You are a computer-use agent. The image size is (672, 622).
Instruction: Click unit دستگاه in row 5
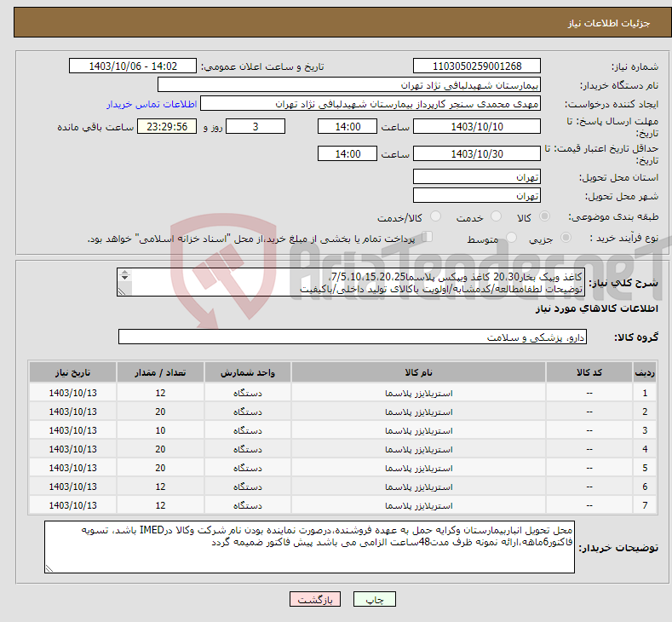[x=248, y=469]
